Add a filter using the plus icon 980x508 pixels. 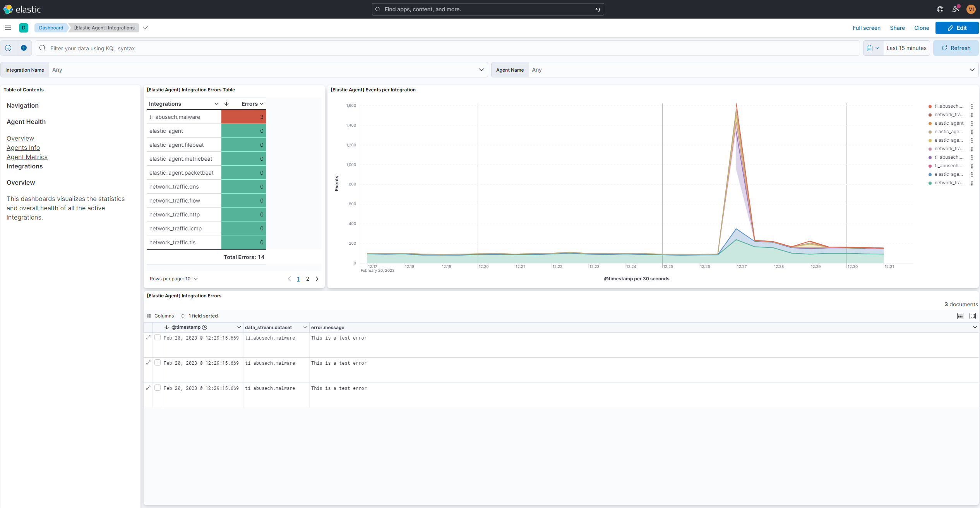click(24, 48)
